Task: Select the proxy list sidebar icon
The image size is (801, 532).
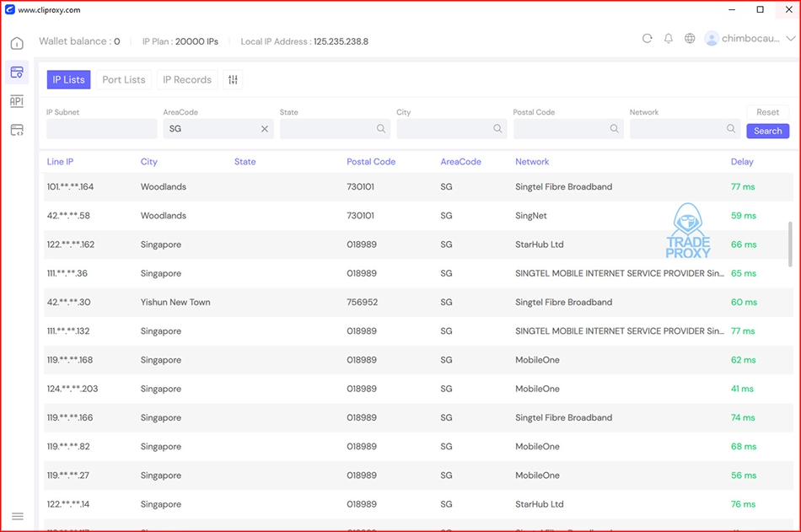Action: pos(17,72)
